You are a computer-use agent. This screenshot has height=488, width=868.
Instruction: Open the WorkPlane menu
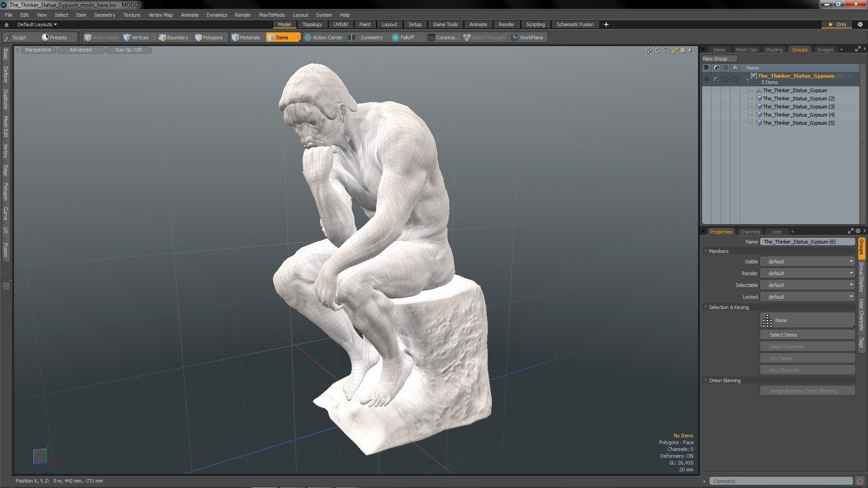pyautogui.click(x=528, y=38)
